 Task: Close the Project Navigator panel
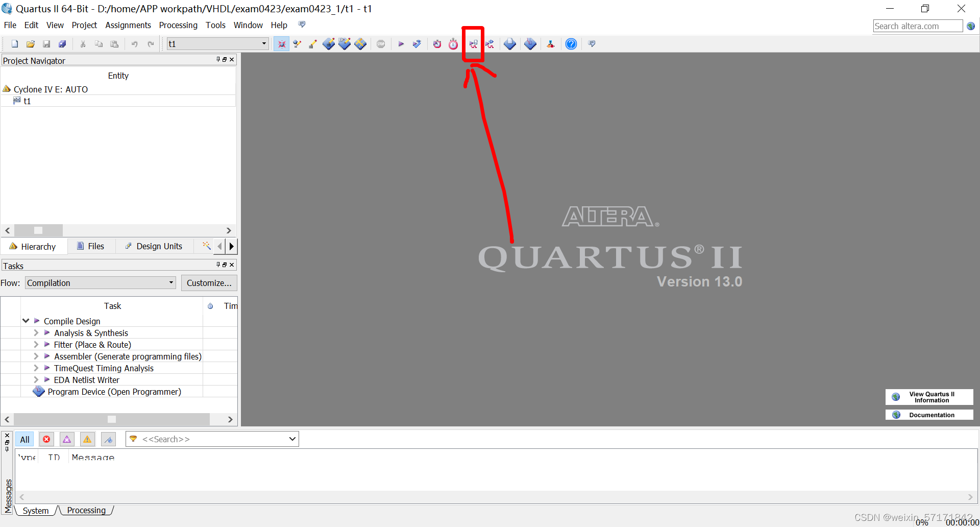coord(232,60)
